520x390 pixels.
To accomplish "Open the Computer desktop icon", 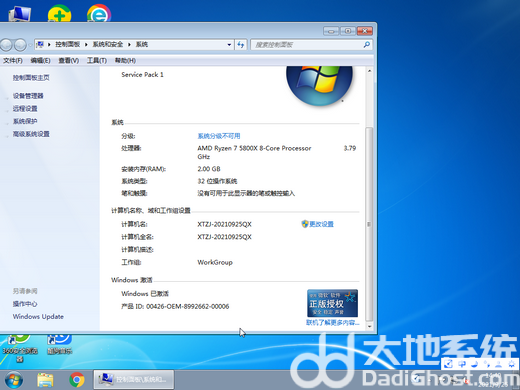I will point(20,13).
